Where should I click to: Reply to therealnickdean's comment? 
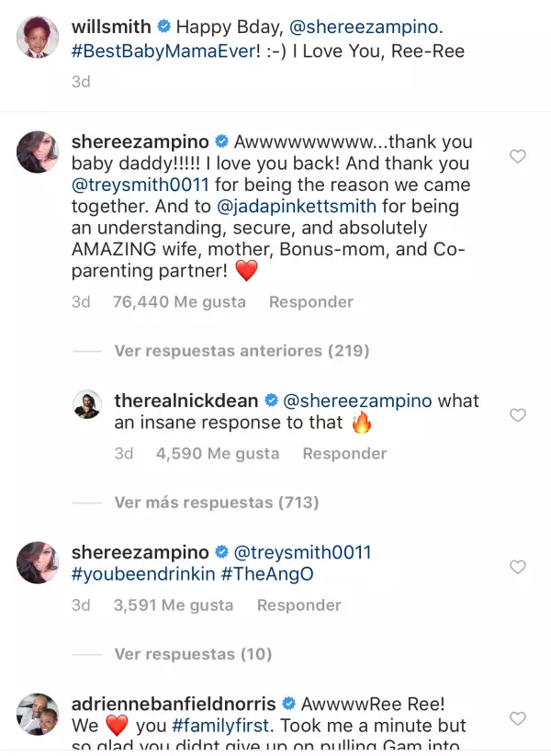pyautogui.click(x=344, y=454)
